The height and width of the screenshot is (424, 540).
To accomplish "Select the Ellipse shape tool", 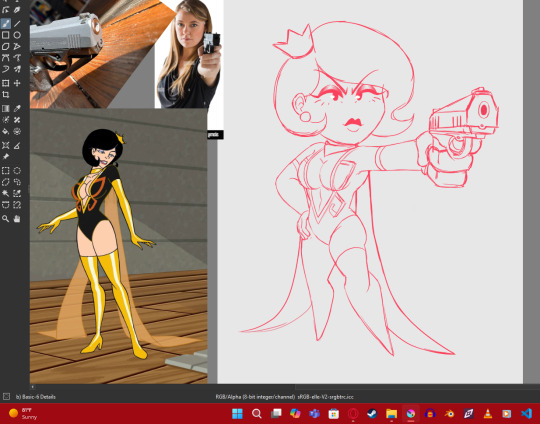I will point(17,35).
